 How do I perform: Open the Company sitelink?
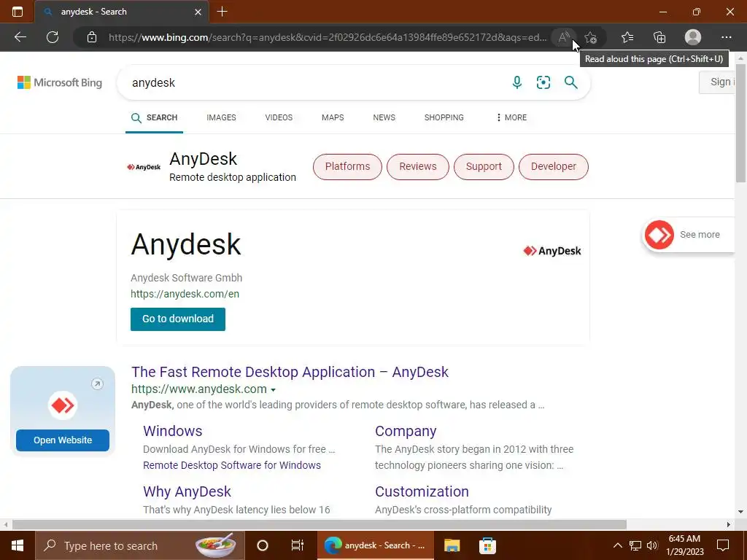tap(406, 431)
